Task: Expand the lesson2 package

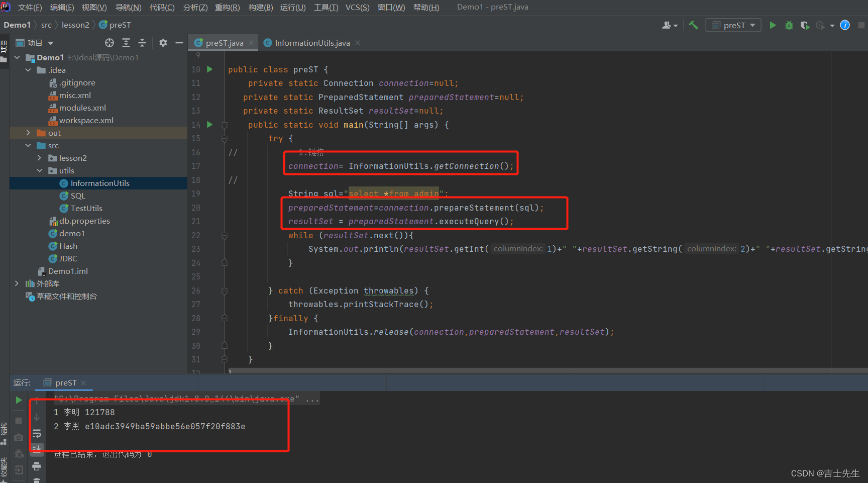Action: [39, 158]
